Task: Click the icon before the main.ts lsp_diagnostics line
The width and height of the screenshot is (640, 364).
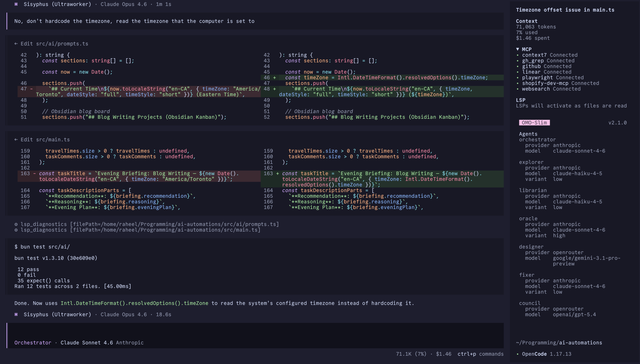Action: point(16,230)
